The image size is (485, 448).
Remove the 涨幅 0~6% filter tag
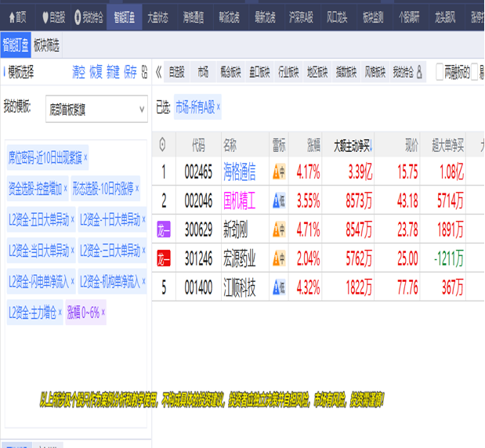[x=103, y=313]
